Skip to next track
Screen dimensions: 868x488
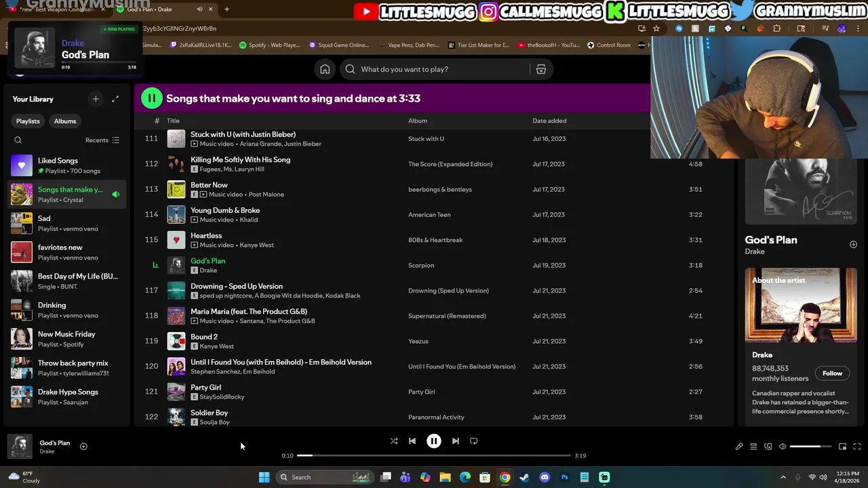click(456, 441)
